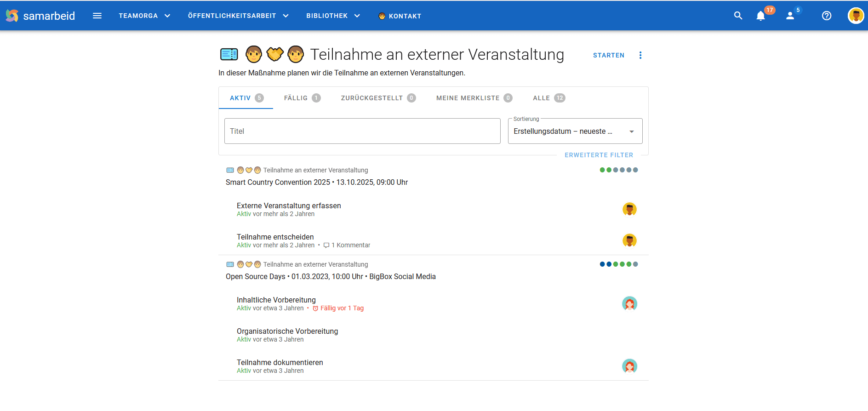Click the samarbeid logo icon
Screen dimensions: 868x411
(x=12, y=16)
